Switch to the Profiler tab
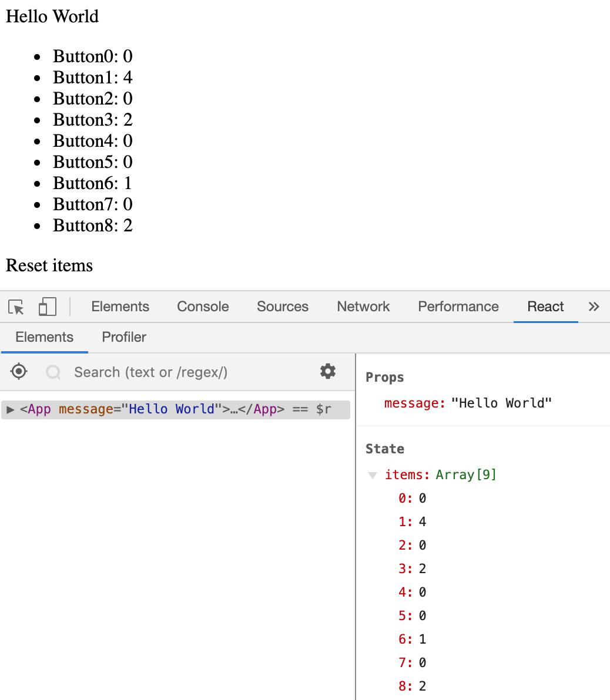This screenshot has width=610, height=700. coord(123,336)
